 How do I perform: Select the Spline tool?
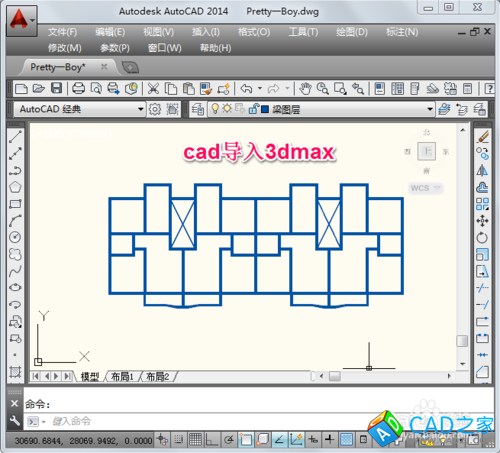(15, 271)
